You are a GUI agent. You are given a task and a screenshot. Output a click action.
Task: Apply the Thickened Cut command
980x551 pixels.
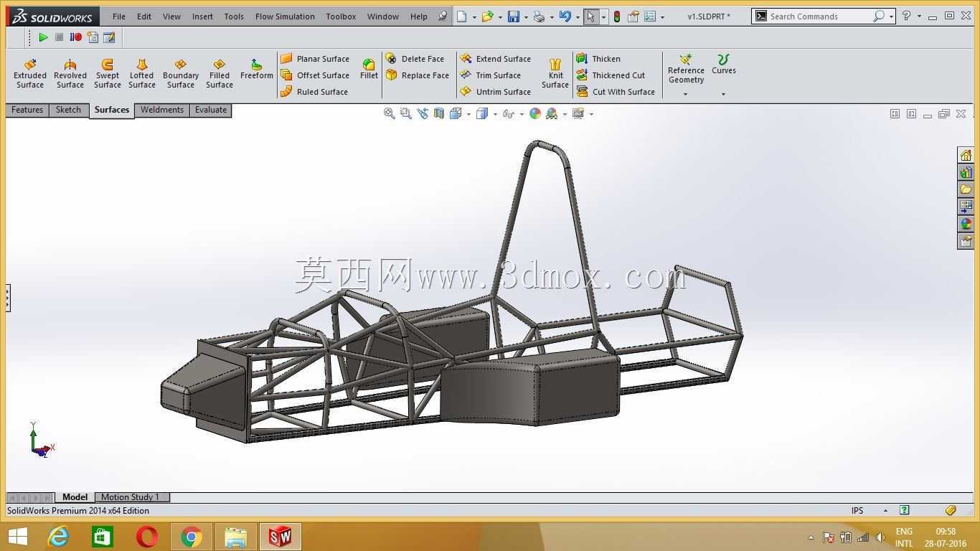pyautogui.click(x=611, y=75)
